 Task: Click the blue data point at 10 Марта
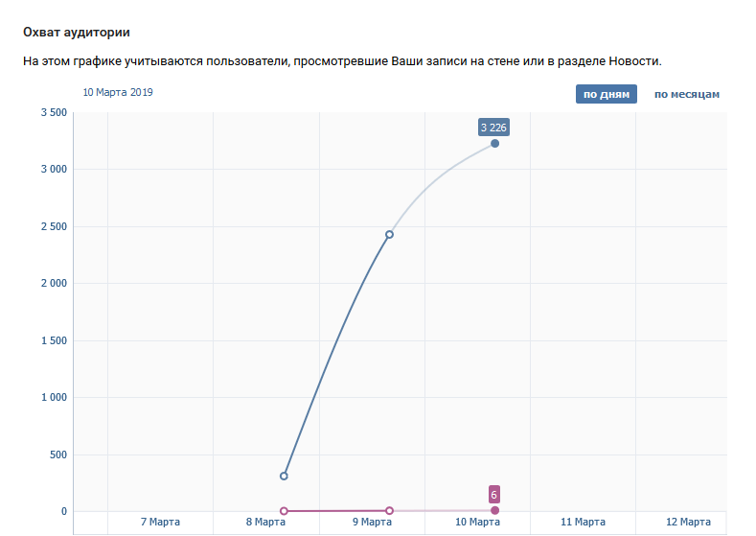pos(494,144)
